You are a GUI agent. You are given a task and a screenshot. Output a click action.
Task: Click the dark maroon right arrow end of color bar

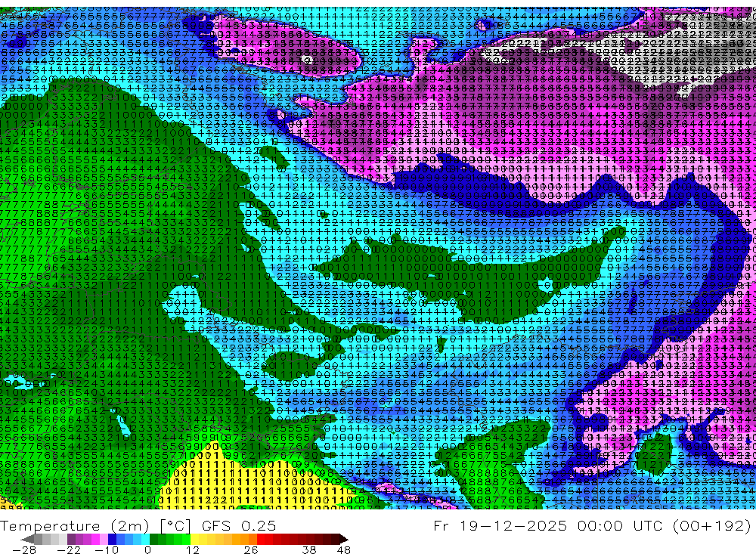click(342, 539)
